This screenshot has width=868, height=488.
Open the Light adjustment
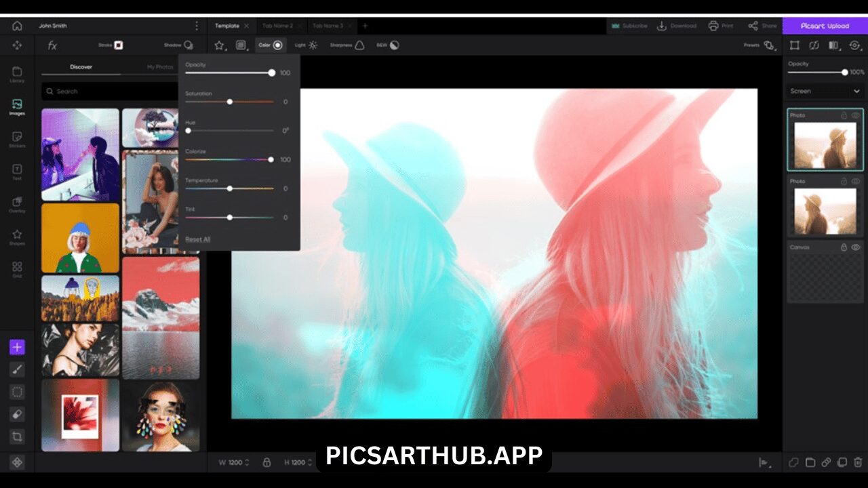(306, 45)
